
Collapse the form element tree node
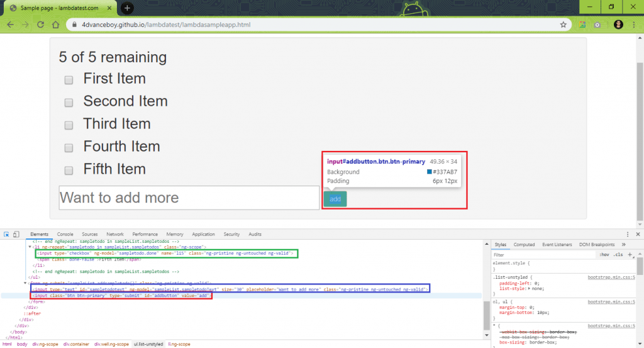25,283
